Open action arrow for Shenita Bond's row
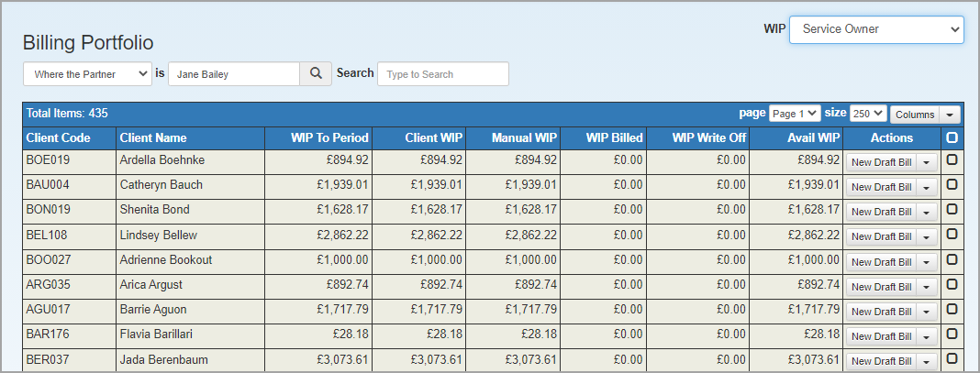Viewport: 980px width, 373px height. coord(926,212)
